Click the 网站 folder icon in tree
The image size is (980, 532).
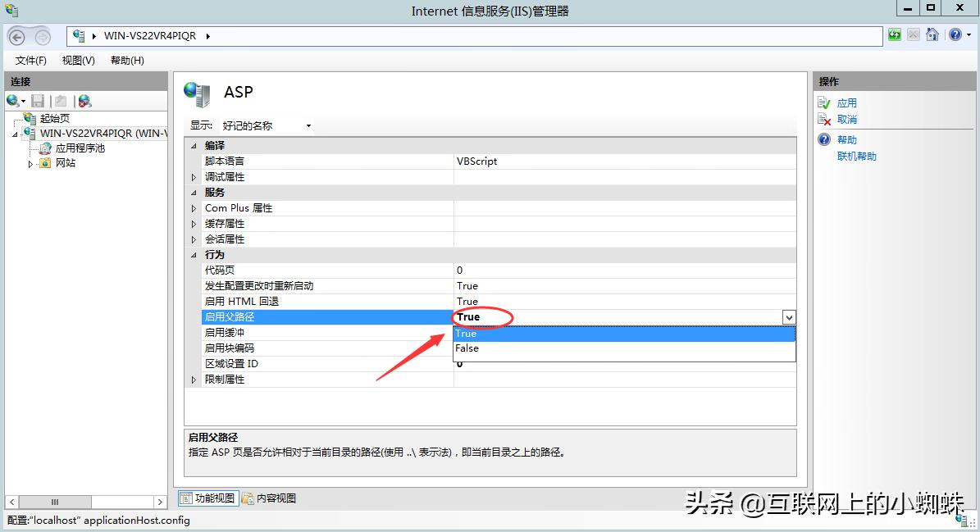[x=43, y=163]
